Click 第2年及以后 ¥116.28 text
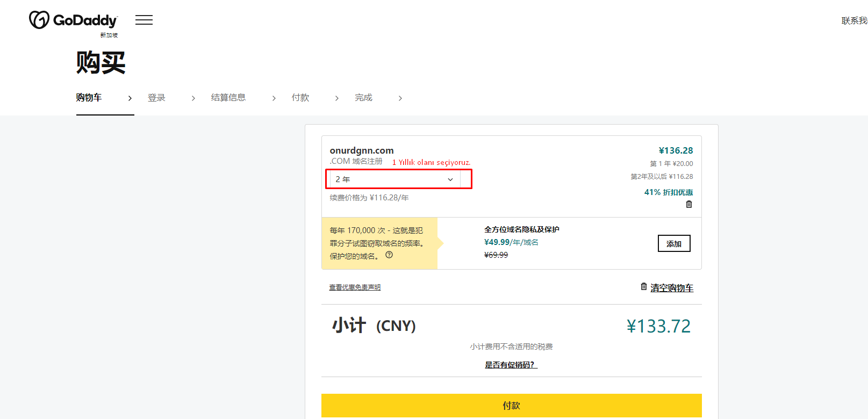 coord(662,177)
